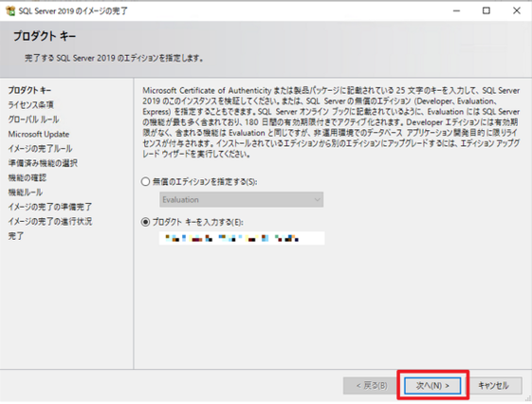The image size is (532, 404).
Task: Select Microsoft Update step in sidebar
Action: (39, 134)
